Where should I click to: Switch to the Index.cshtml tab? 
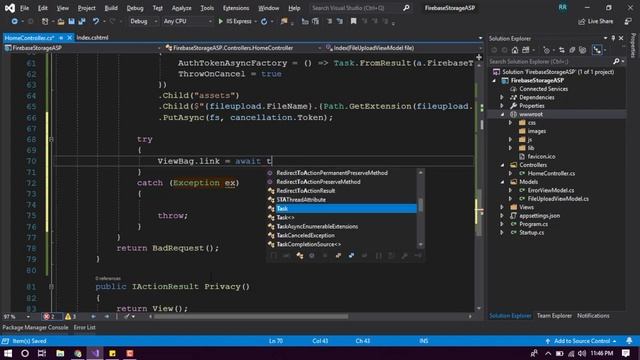pos(93,38)
